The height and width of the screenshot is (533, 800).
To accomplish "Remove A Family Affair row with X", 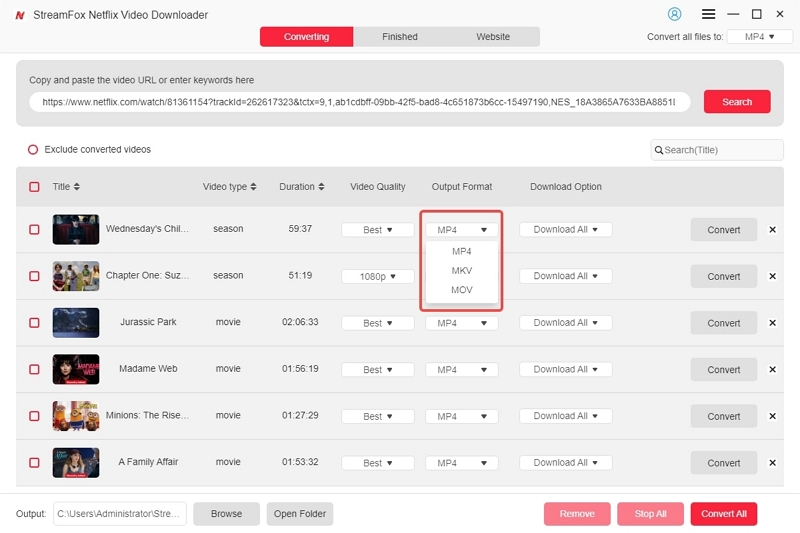I will point(772,463).
